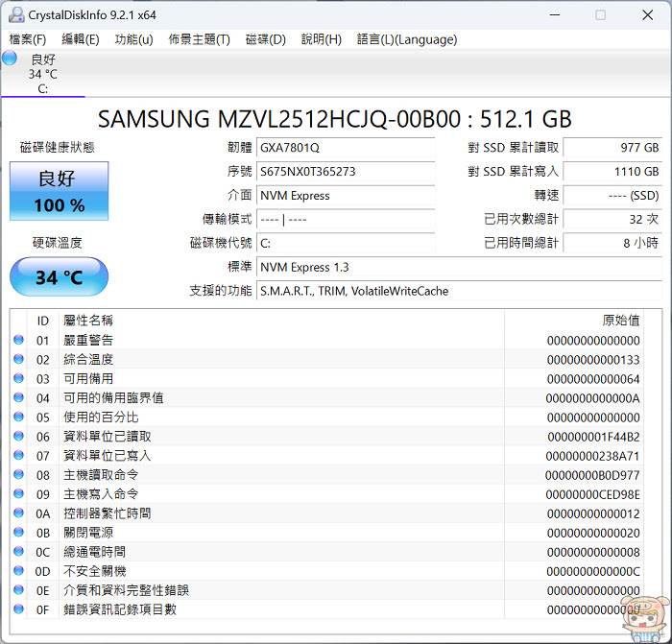This screenshot has width=672, height=644.
Task: Click status orb for attribute 07 資料單位已寫入
Action: 18,456
